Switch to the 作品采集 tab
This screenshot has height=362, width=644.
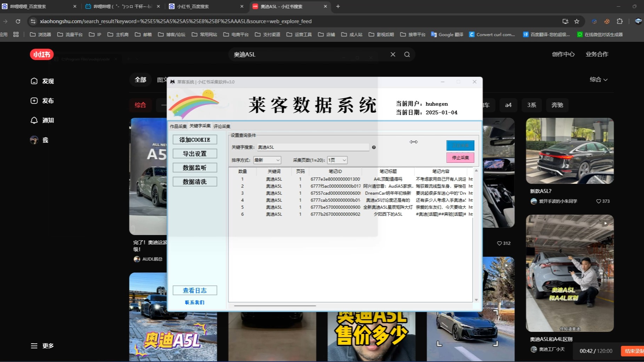click(178, 126)
